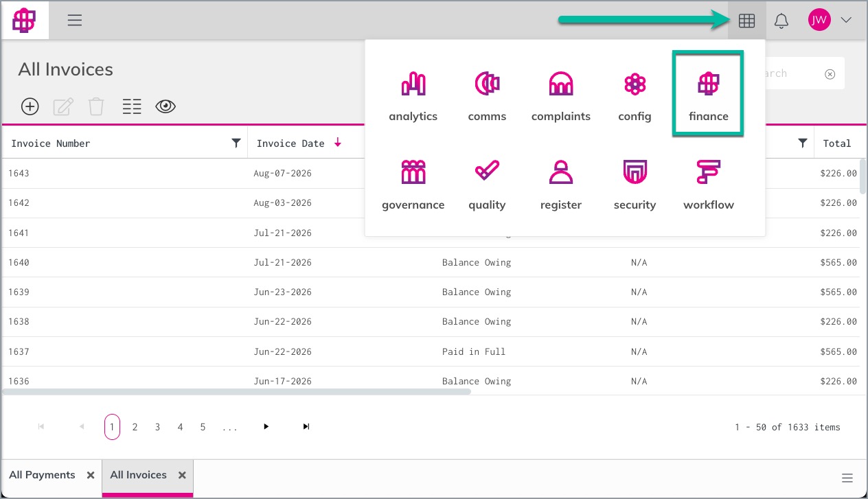This screenshot has height=499, width=868.
Task: Click the Total column header
Action: [x=837, y=143]
